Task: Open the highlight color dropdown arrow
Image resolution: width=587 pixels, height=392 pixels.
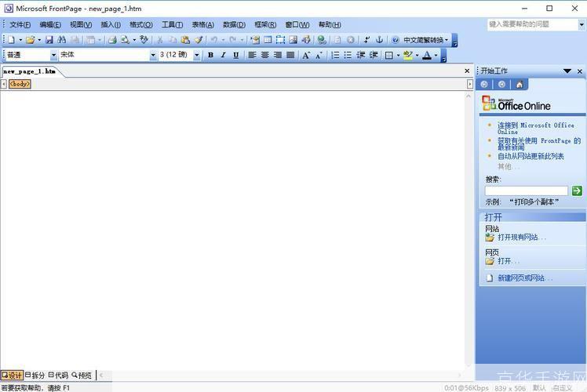Action: pos(417,55)
